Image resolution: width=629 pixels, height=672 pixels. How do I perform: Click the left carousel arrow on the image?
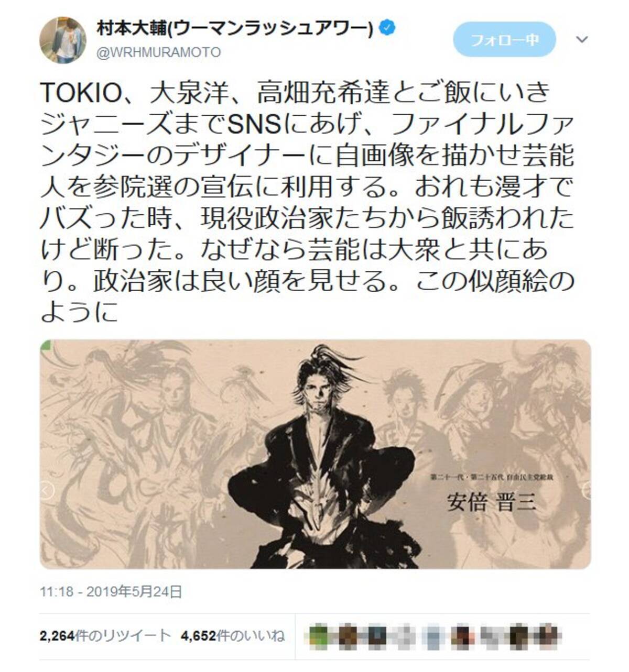click(x=47, y=491)
